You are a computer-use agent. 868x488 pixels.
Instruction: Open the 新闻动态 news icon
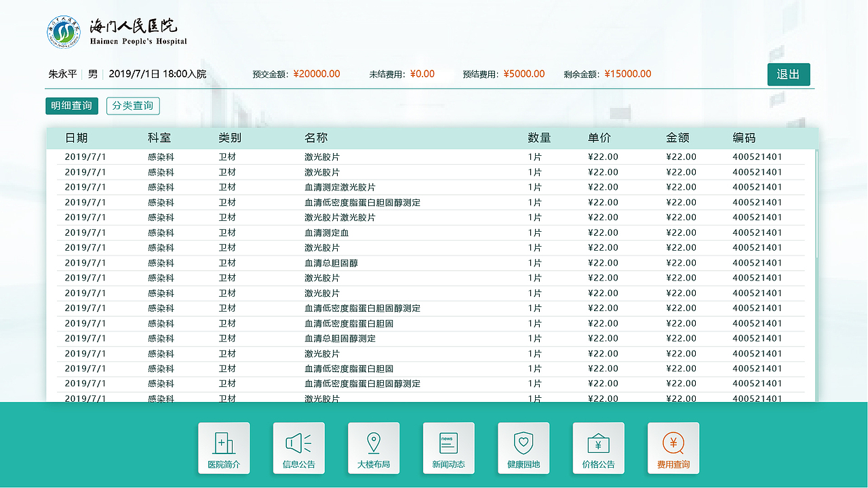click(x=448, y=448)
